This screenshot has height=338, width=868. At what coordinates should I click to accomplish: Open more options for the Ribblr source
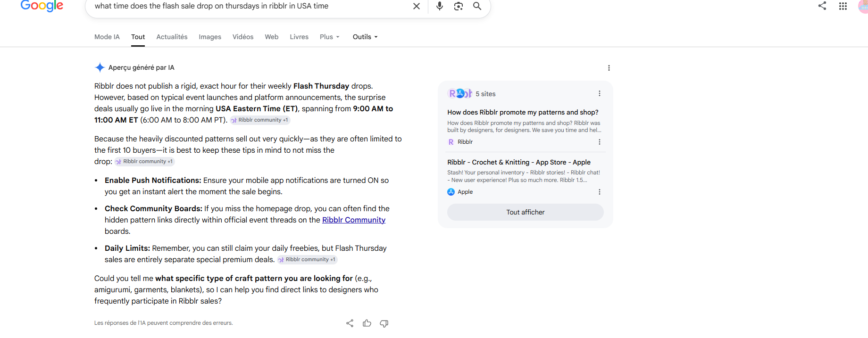point(600,142)
